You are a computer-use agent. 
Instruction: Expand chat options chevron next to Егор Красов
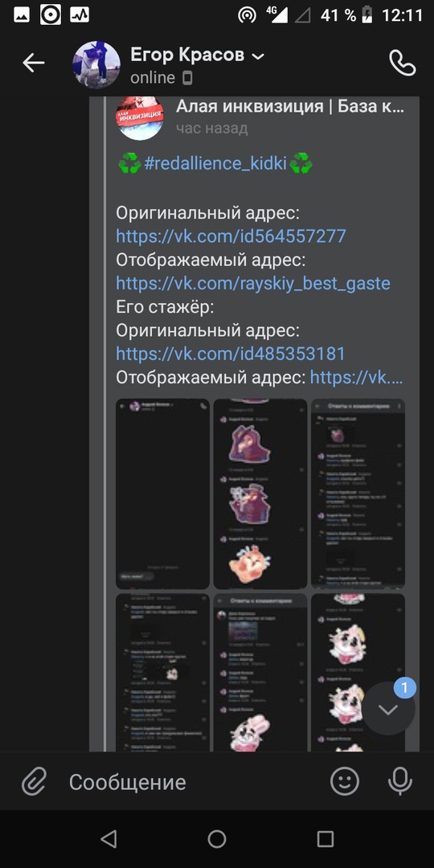[x=258, y=56]
